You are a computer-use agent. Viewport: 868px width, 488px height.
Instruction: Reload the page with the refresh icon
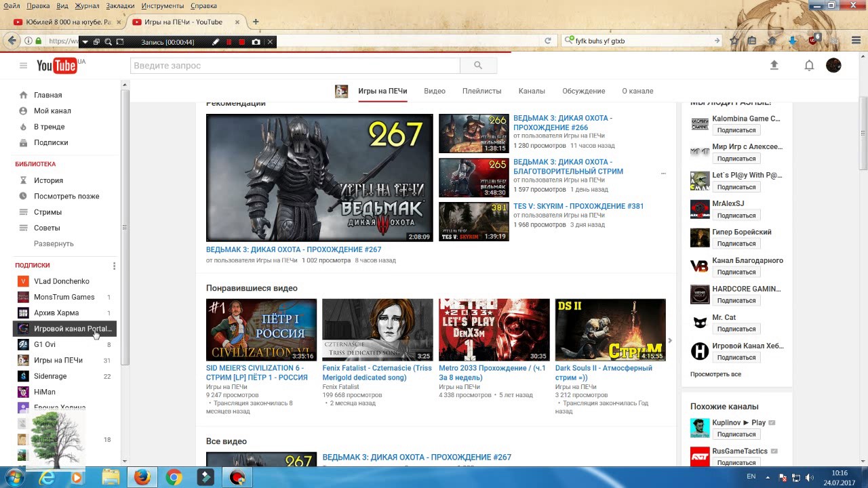tap(548, 41)
